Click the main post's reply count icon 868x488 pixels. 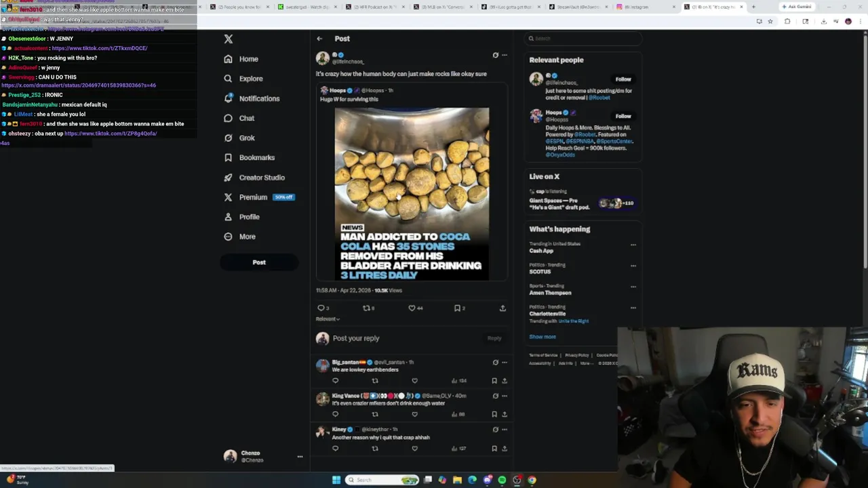pyautogui.click(x=321, y=308)
